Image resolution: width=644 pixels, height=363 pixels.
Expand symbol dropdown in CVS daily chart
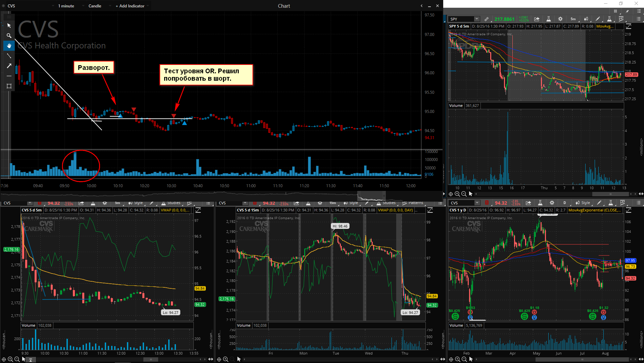pyautogui.click(x=477, y=203)
